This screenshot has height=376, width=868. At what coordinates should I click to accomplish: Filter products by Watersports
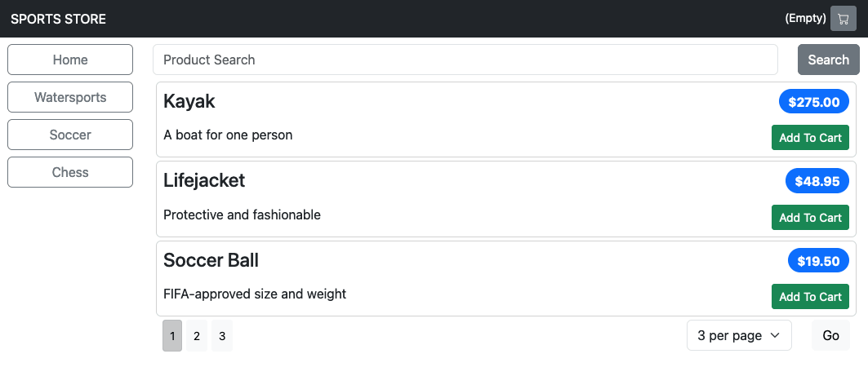(70, 97)
